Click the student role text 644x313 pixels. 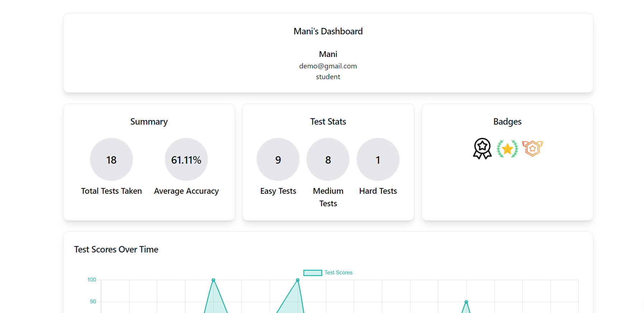click(x=328, y=77)
